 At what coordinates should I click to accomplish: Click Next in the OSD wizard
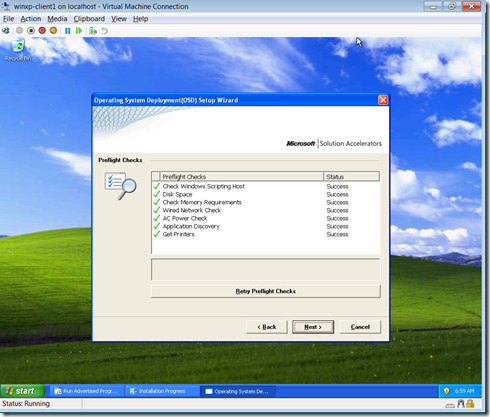313,327
